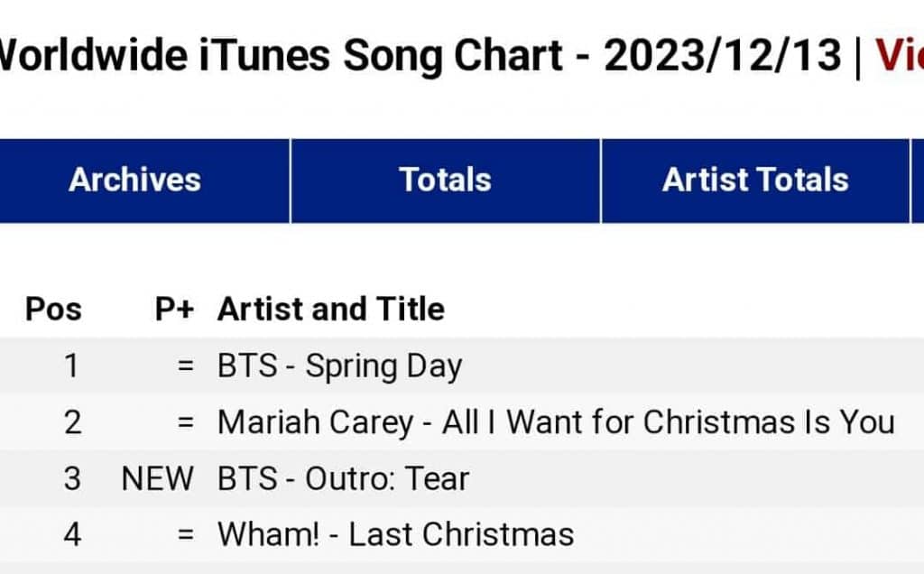
Task: Click position number 2 in the chart
Action: tap(71, 422)
